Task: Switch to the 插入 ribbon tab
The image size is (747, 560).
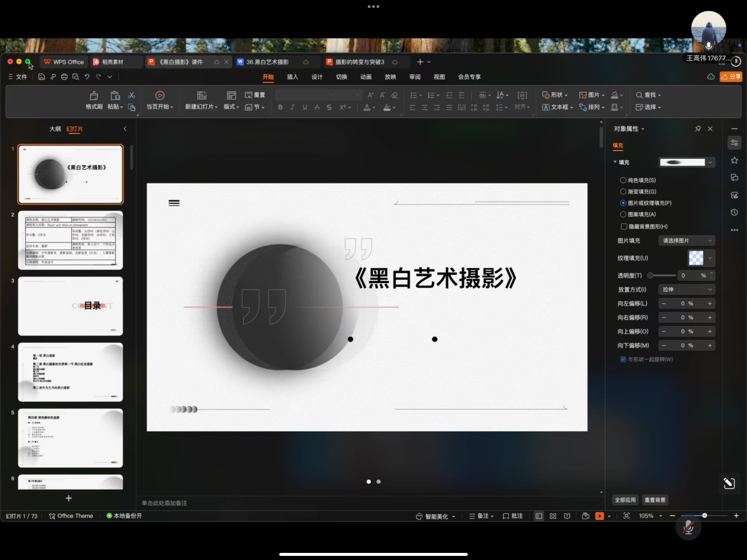Action: coord(292,77)
